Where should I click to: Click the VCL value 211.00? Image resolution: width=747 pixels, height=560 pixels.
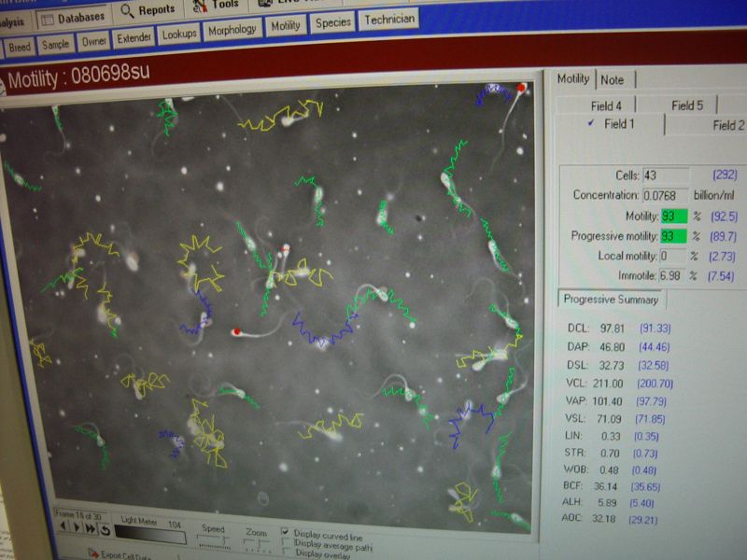pyautogui.click(x=608, y=384)
